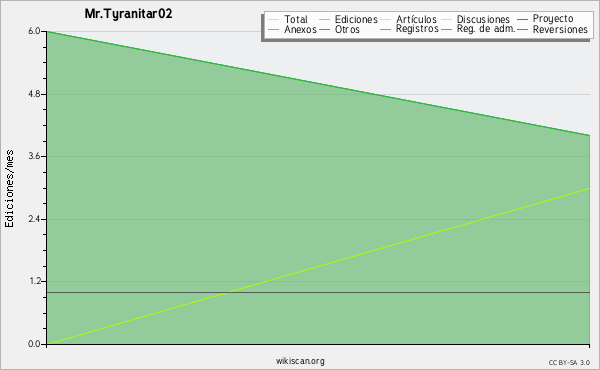The width and height of the screenshot is (600, 370).
Task: Select the Registros legend entry
Action: tap(409, 29)
